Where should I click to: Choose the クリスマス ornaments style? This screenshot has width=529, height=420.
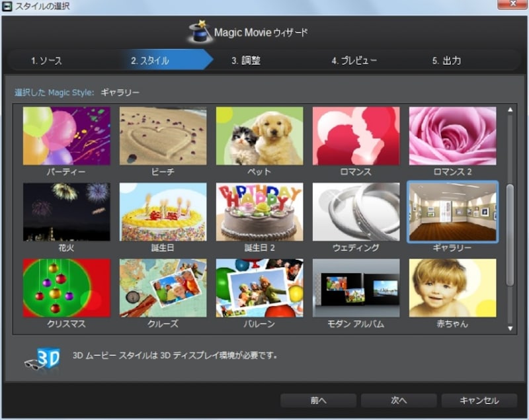(x=66, y=288)
